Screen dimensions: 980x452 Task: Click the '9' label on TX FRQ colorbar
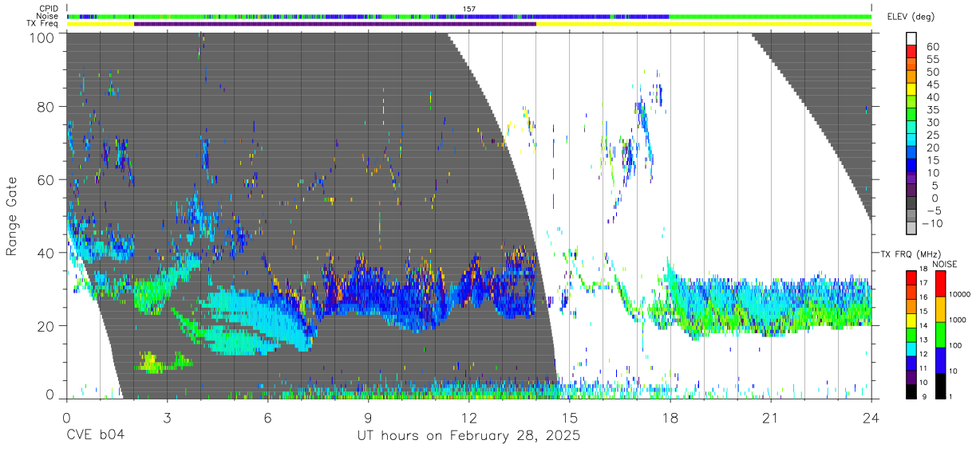coord(924,396)
